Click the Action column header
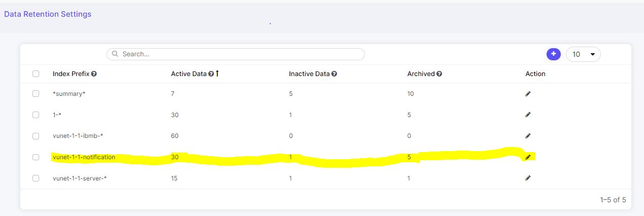This screenshot has width=644, height=216. (x=535, y=74)
